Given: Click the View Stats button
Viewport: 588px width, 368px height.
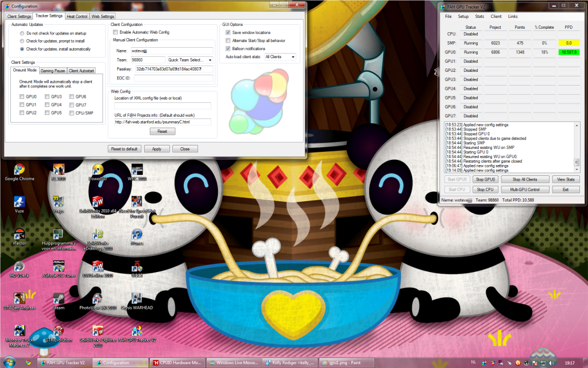Looking at the screenshot, I should [x=566, y=179].
